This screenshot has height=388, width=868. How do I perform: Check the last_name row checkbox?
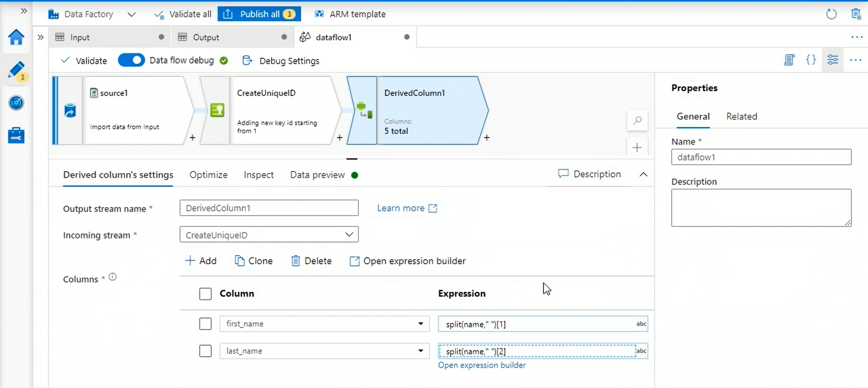[x=205, y=351]
